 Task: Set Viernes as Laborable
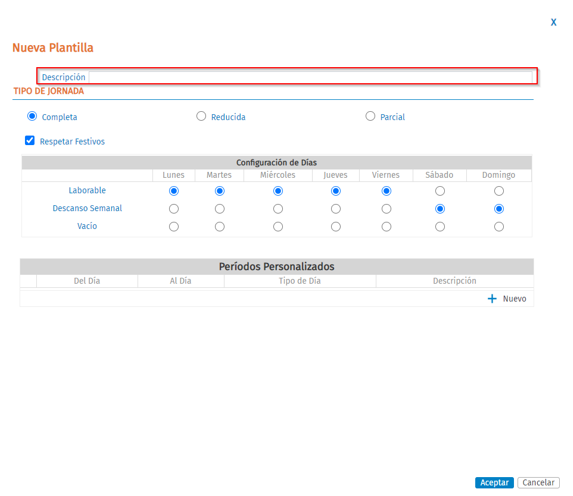386,191
